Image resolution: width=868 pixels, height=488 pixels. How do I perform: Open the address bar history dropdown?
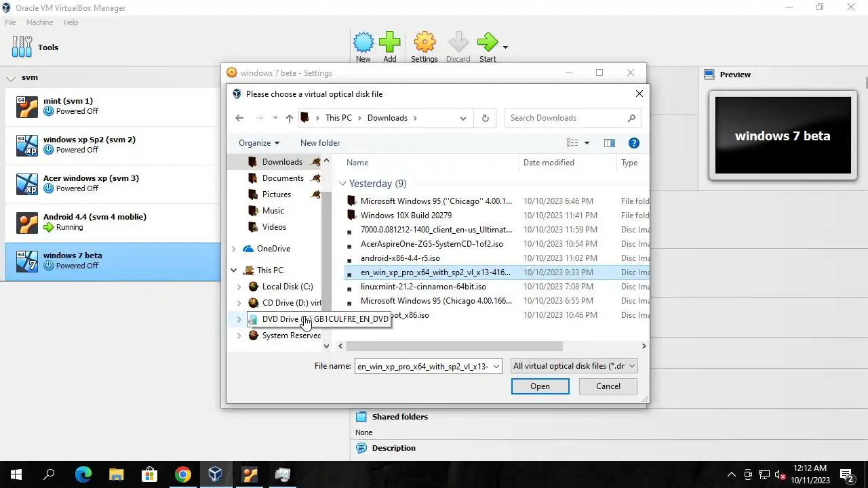pyautogui.click(x=463, y=118)
